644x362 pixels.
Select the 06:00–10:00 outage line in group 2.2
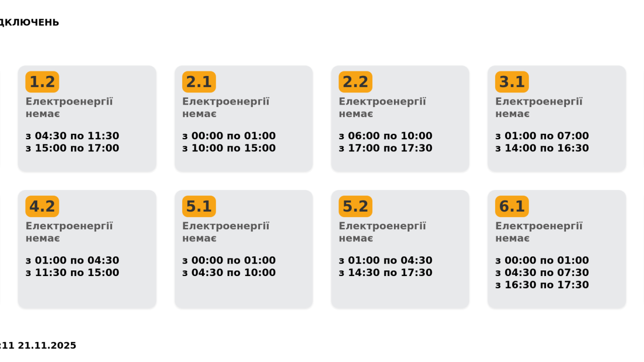[x=385, y=136]
